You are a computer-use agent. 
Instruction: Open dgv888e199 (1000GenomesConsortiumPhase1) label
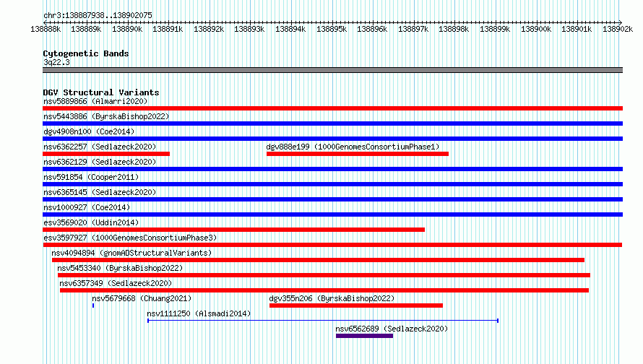click(353, 147)
